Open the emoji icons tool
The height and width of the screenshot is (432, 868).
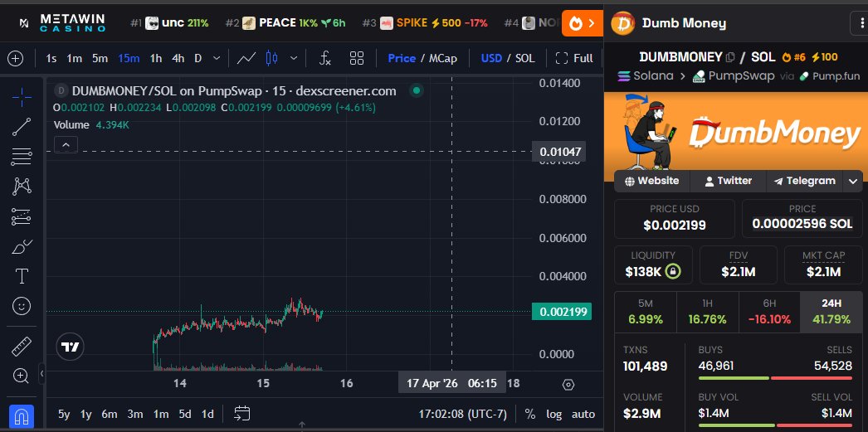point(22,306)
